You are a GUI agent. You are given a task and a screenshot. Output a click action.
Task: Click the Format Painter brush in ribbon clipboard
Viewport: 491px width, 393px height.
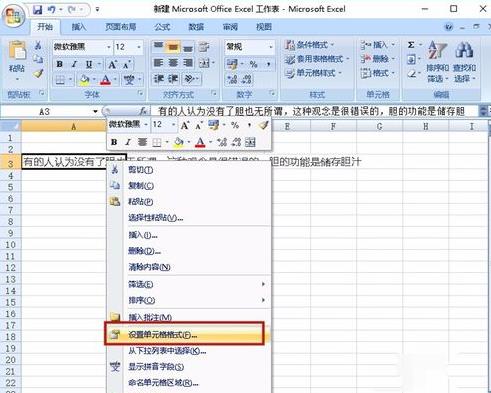coord(38,73)
